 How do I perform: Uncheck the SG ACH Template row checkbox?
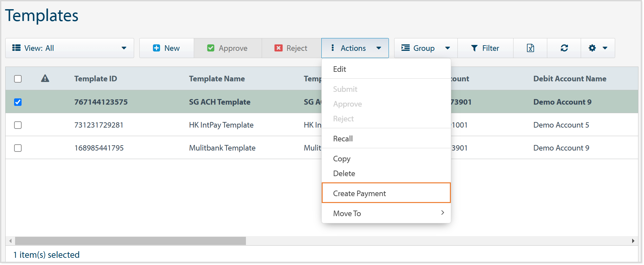[18, 102]
